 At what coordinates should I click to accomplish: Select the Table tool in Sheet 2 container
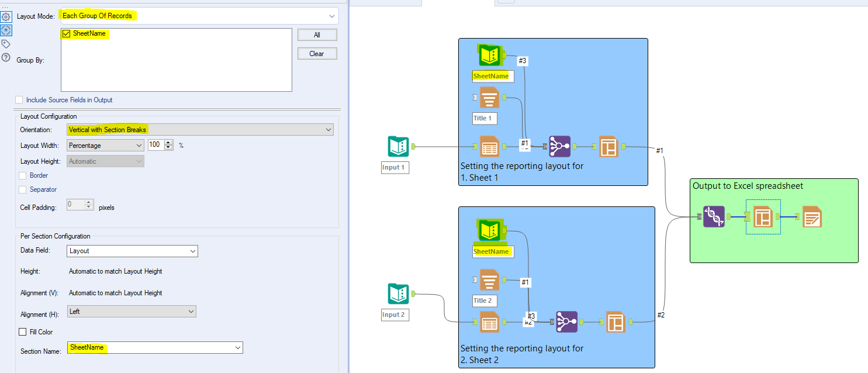point(490,322)
